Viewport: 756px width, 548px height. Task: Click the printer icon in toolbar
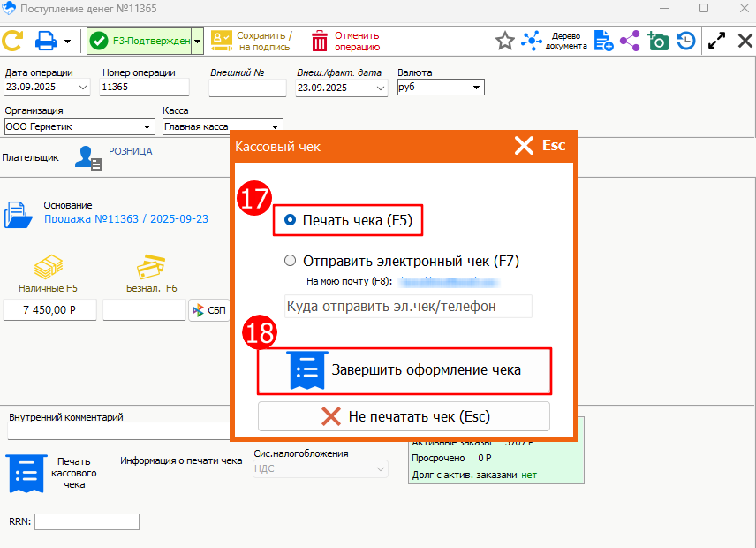(x=45, y=41)
